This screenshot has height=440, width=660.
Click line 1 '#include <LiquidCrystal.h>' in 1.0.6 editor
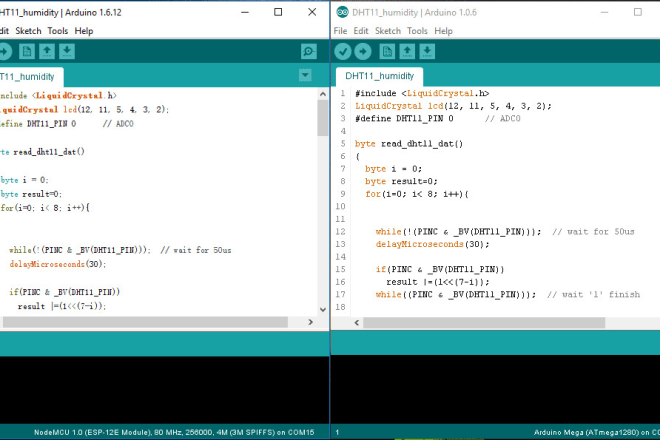[x=422, y=93]
